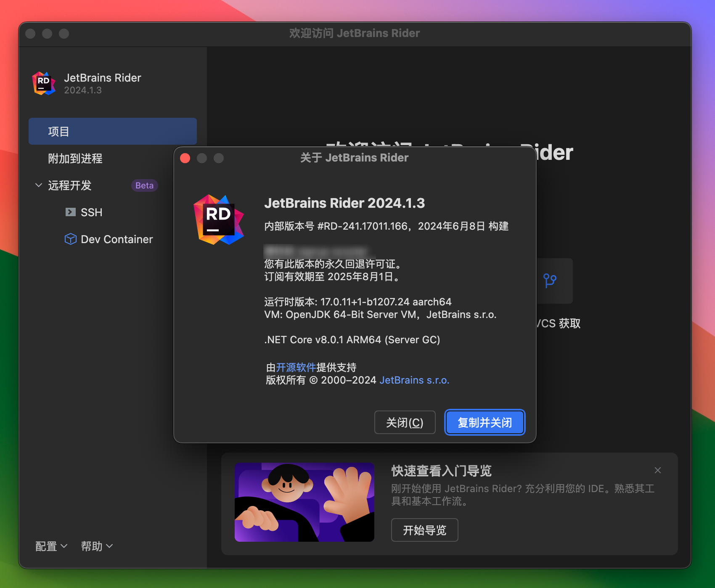715x588 pixels.
Task: Click the 版权所有 © 2000–2024 text
Action: pyautogui.click(x=321, y=380)
